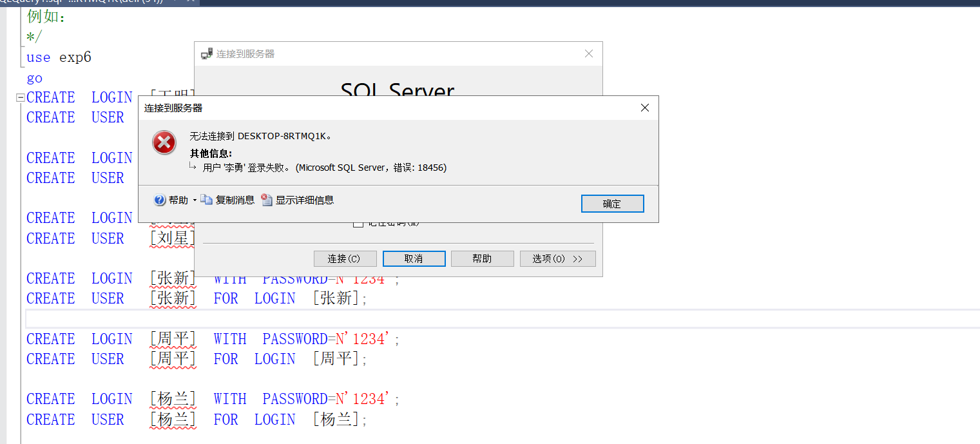Place cursor on the use exp6 line
Viewport: 980px width, 444px height.
coord(58,57)
